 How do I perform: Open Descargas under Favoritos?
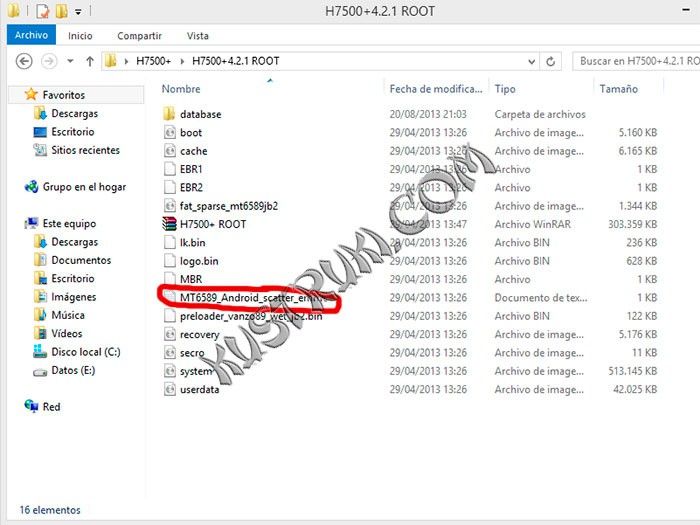pos(75,113)
